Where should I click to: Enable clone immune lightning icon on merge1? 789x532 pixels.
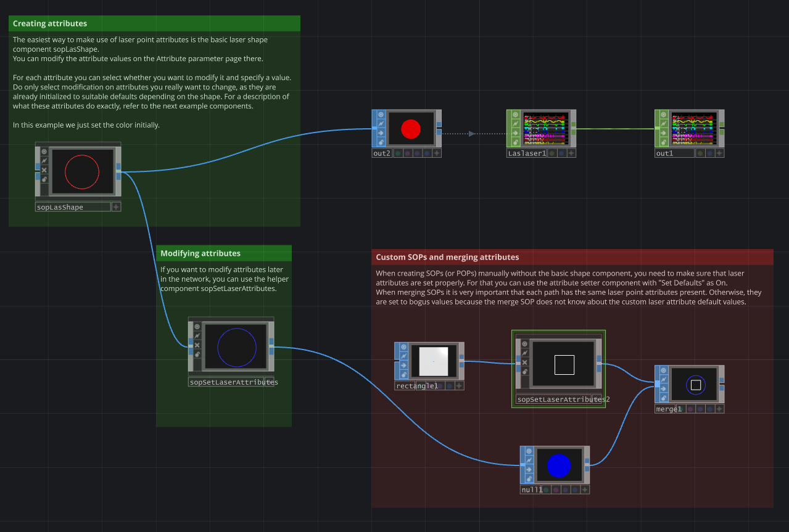coord(664,380)
